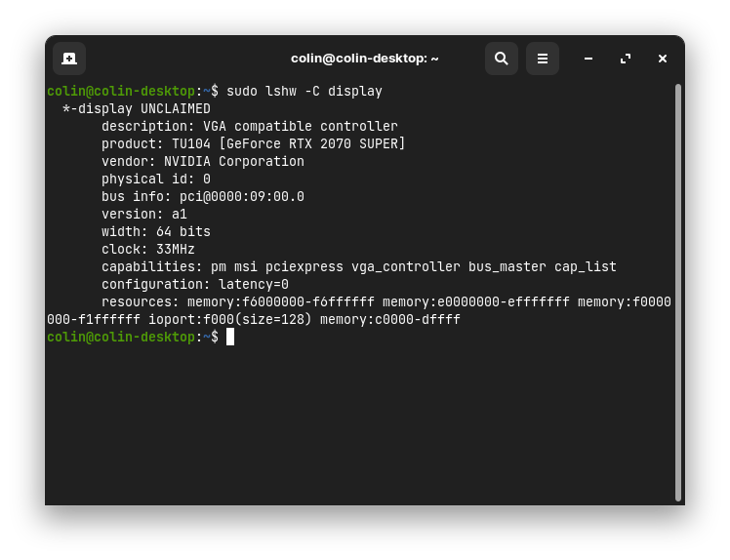The width and height of the screenshot is (730, 560).
Task: Click the command text sudo lshw -C display
Action: click(304, 92)
